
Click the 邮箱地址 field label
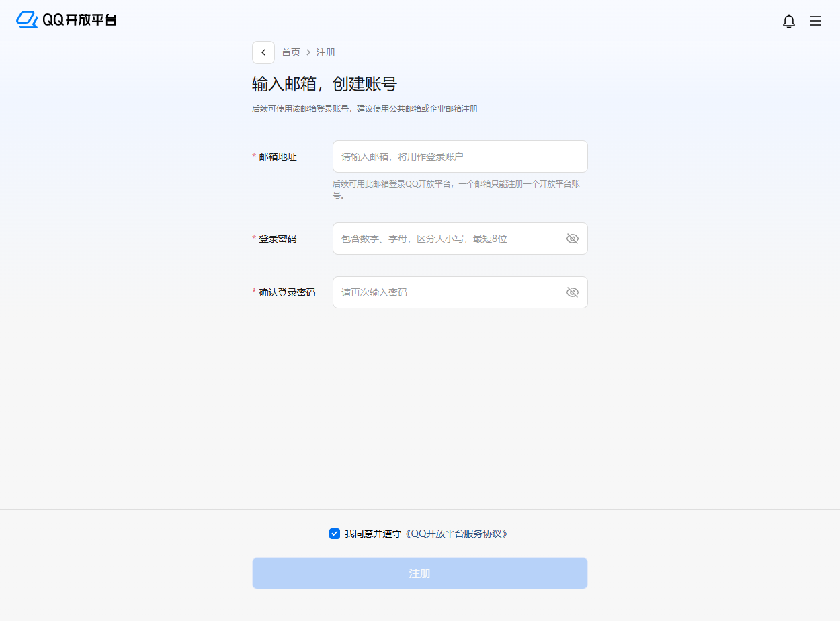click(x=278, y=157)
